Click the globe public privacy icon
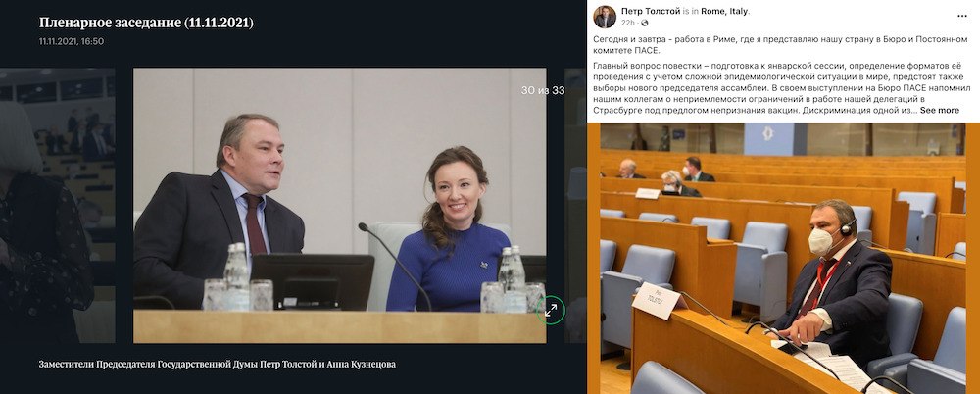The width and height of the screenshot is (980, 394). [645, 24]
